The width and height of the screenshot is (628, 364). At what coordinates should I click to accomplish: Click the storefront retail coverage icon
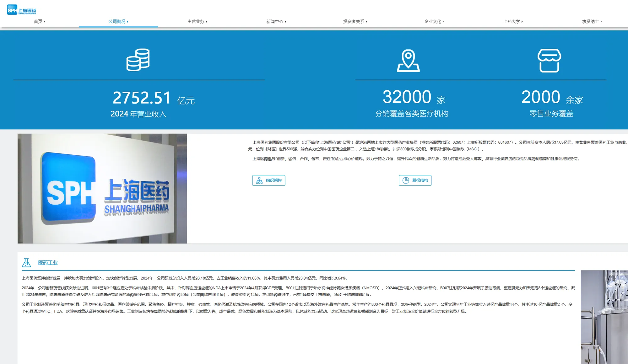tap(549, 61)
